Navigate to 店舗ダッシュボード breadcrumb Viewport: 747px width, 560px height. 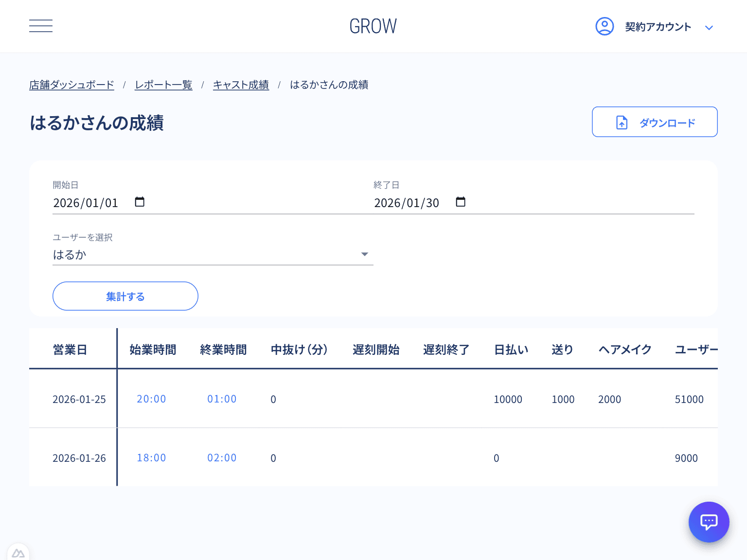pos(71,85)
